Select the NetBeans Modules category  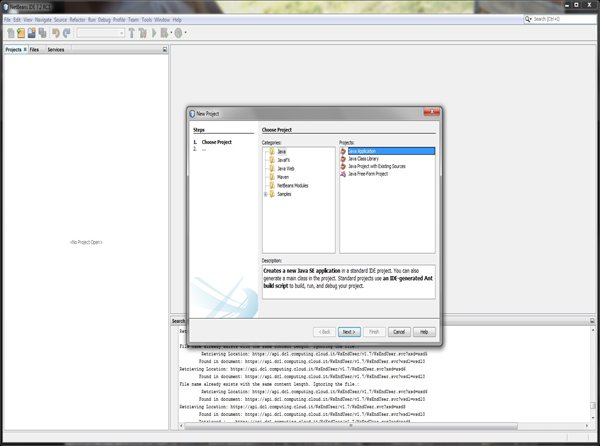(x=293, y=186)
